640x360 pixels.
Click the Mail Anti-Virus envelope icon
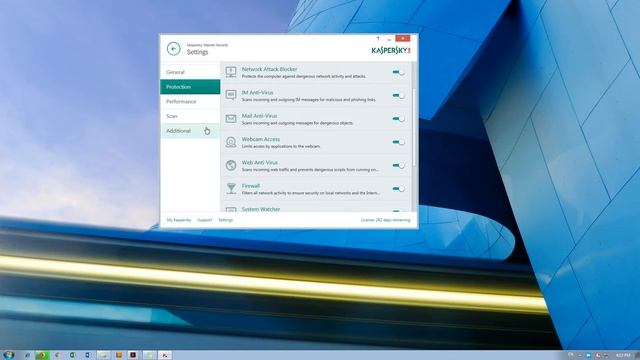(231, 118)
